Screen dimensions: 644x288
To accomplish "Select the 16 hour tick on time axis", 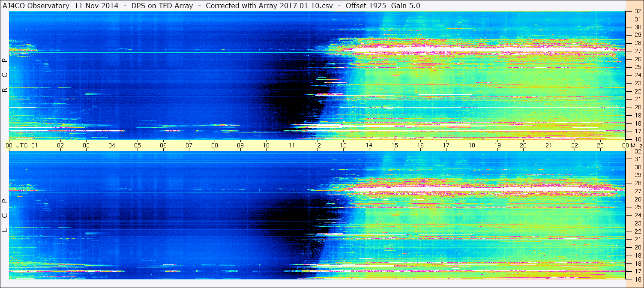I will [420, 145].
